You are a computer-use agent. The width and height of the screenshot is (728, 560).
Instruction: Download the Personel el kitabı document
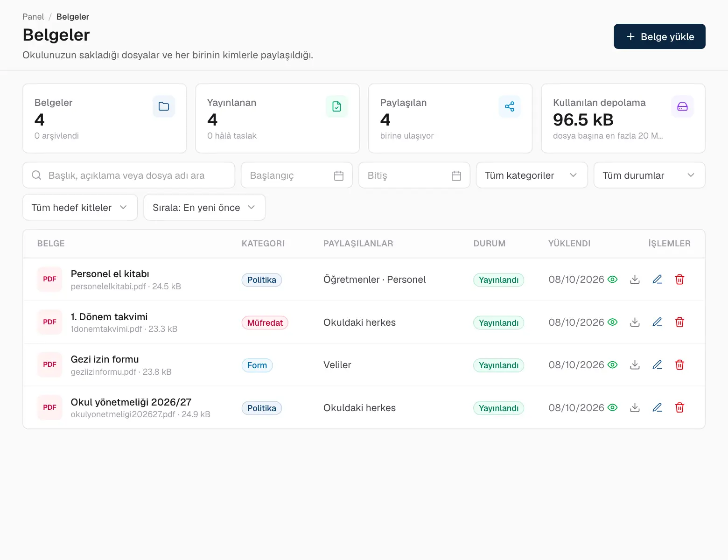pyautogui.click(x=635, y=280)
